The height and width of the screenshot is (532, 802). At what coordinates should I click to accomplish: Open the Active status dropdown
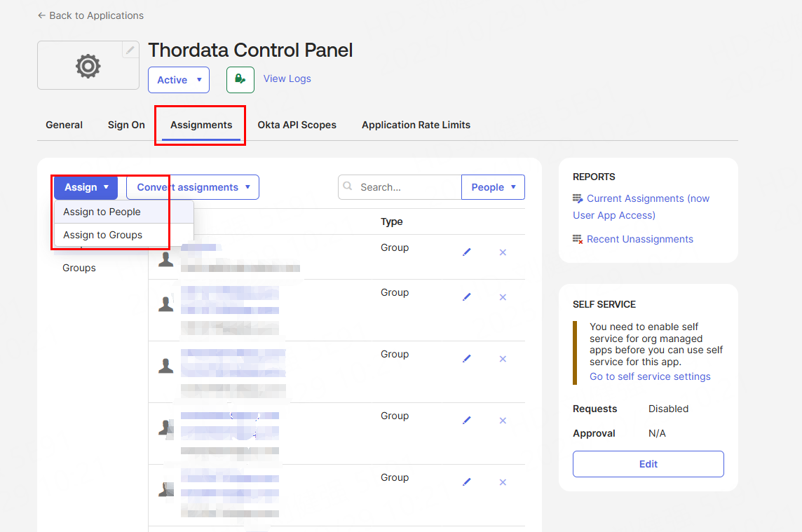click(x=178, y=80)
